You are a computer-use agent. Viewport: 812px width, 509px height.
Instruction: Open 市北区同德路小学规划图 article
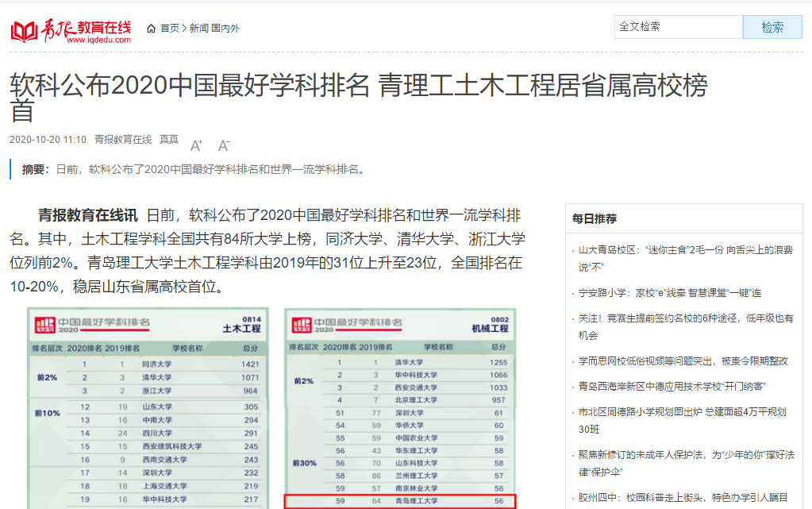tap(682, 420)
